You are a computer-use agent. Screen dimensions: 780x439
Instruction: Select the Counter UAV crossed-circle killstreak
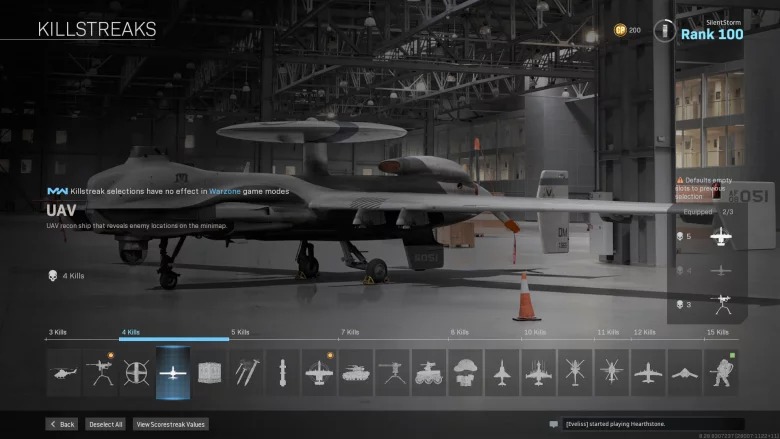tap(137, 373)
